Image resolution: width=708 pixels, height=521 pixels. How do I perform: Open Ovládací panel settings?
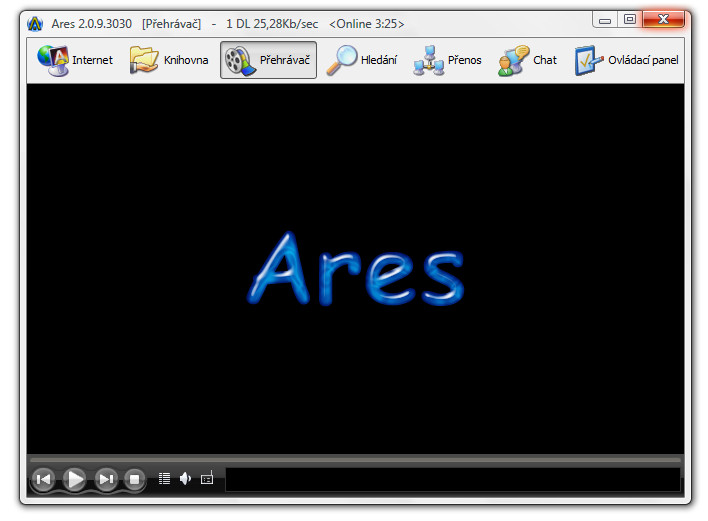(x=627, y=60)
